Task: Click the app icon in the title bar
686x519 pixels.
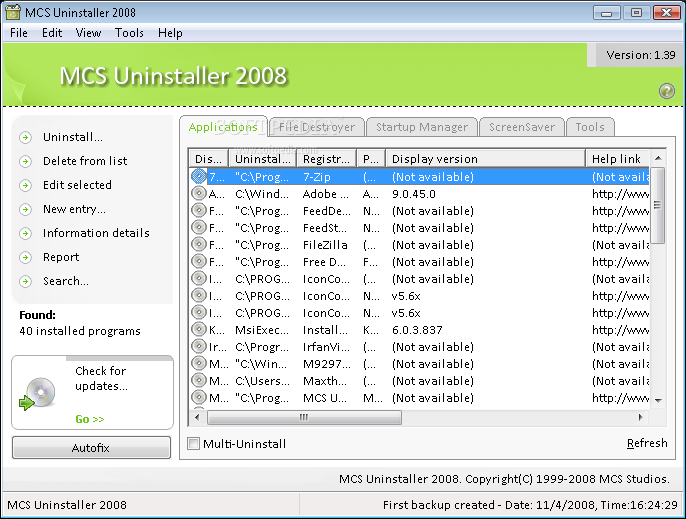Action: coord(13,12)
